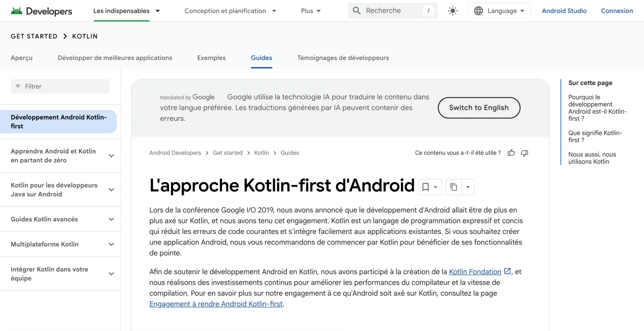Click the thumbs up feedback icon
Image resolution: width=644 pixels, height=331 pixels.
click(x=511, y=153)
